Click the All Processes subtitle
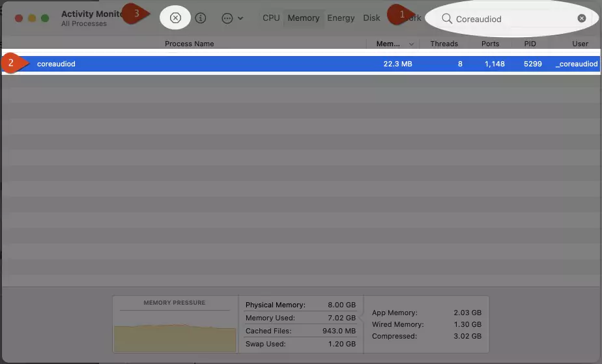 tap(84, 24)
